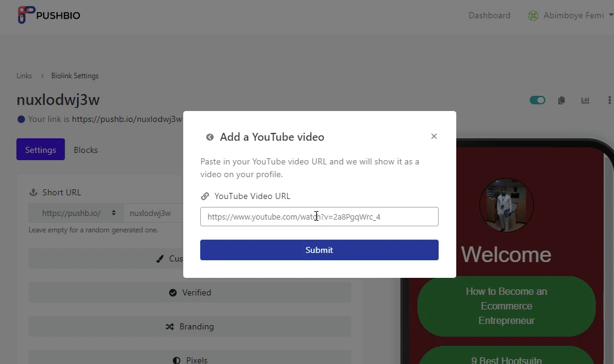Click the back arrow in YouTube modal
Image resolution: width=614 pixels, height=364 pixels.
click(210, 137)
